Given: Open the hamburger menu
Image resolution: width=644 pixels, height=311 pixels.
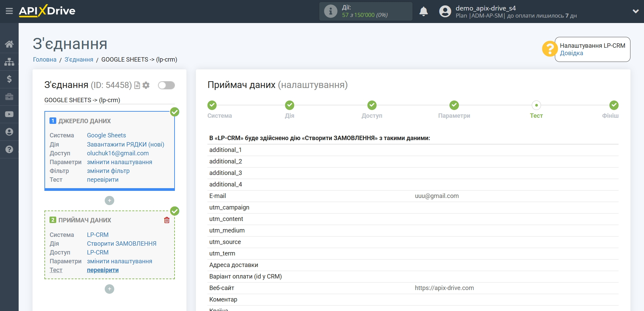Looking at the screenshot, I should pyautogui.click(x=9, y=11).
